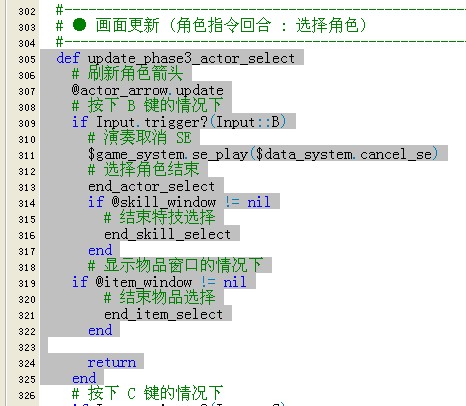Click the blank line 323 in the editor
The width and height of the screenshot is (466, 406).
coord(253,345)
